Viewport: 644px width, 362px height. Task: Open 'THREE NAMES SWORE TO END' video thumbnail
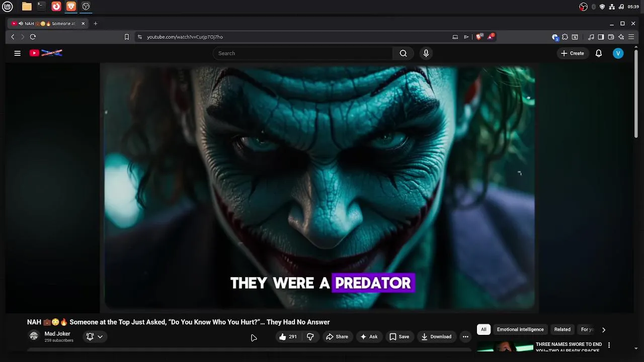505,346
